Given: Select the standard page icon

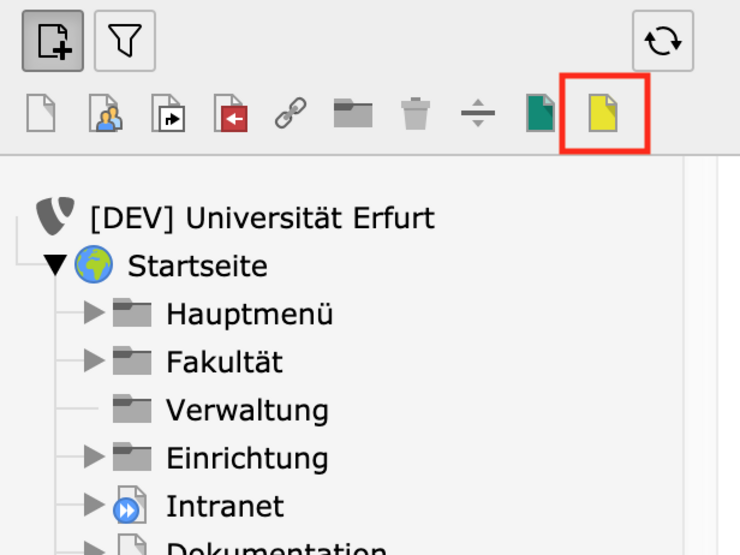Looking at the screenshot, I should (41, 113).
